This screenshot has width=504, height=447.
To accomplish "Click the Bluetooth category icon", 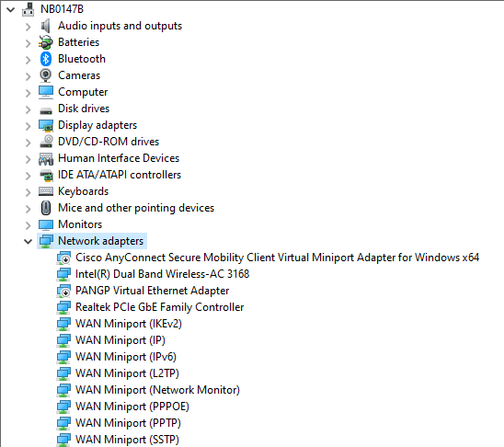I will pyautogui.click(x=46, y=59).
